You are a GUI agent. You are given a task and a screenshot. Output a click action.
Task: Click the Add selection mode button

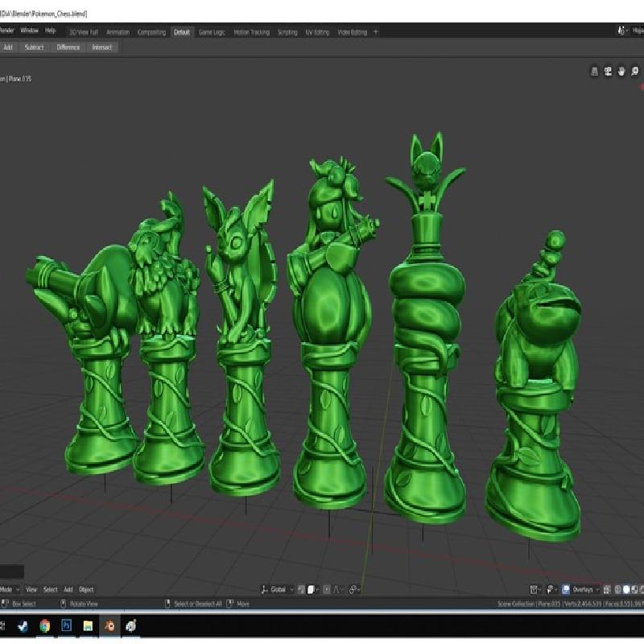click(x=8, y=47)
